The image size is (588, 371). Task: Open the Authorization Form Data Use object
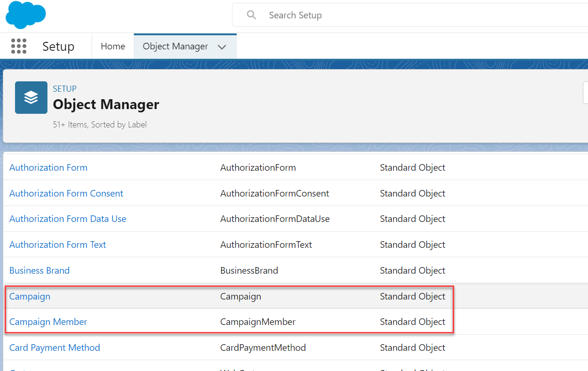pos(68,219)
